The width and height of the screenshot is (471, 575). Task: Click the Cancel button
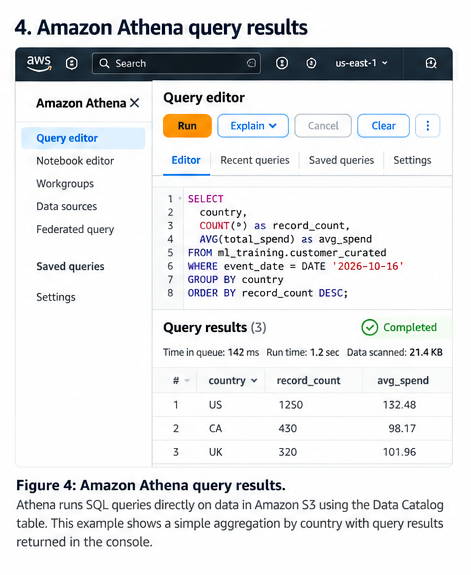click(323, 126)
